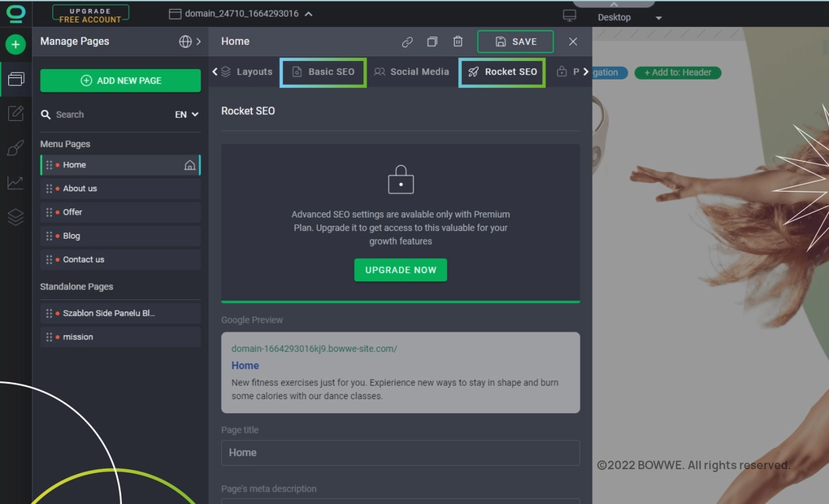
Task: Click the drag handle of Szablon Side Panelu page
Action: coord(49,313)
